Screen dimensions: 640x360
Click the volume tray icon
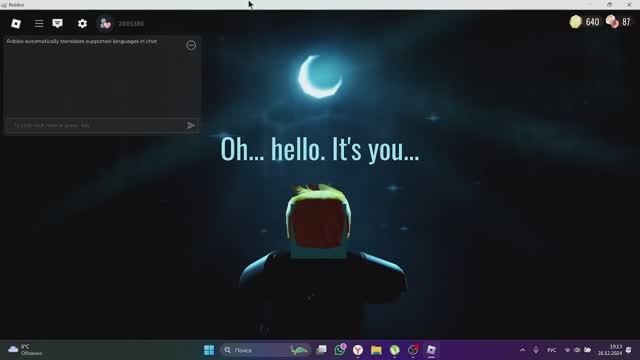(x=577, y=350)
